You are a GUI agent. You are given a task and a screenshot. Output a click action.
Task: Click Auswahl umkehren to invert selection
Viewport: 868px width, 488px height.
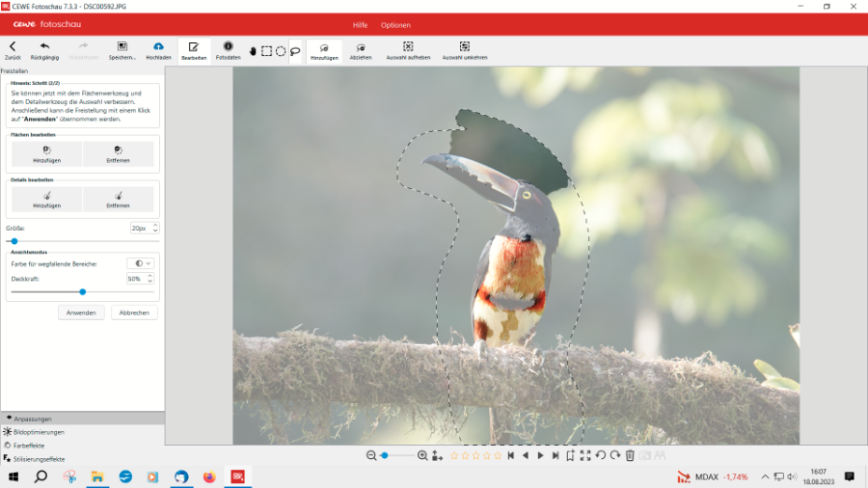[x=464, y=50]
